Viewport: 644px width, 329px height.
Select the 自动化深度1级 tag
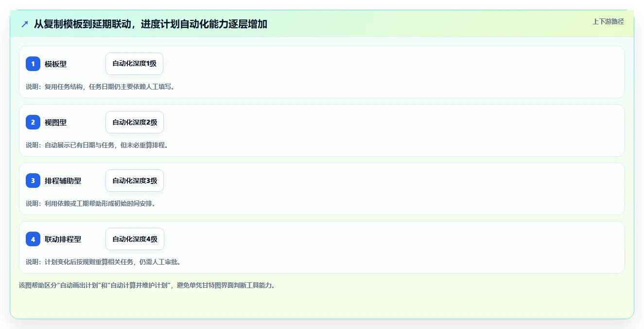tap(134, 64)
